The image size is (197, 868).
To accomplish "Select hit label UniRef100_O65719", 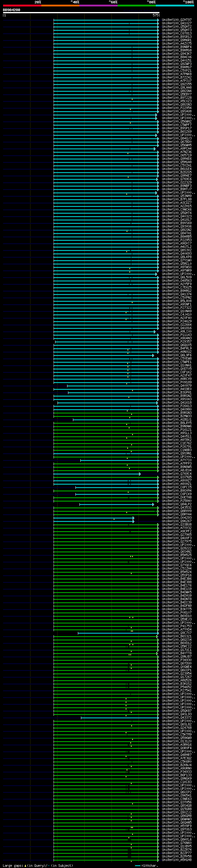I will [x=177, y=155].
